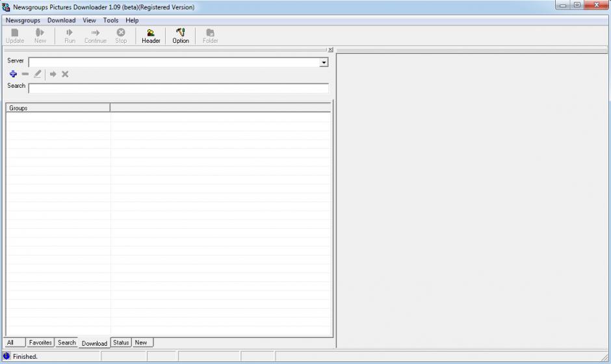611x364 pixels.
Task: Switch to the Status tab
Action: 121,343
